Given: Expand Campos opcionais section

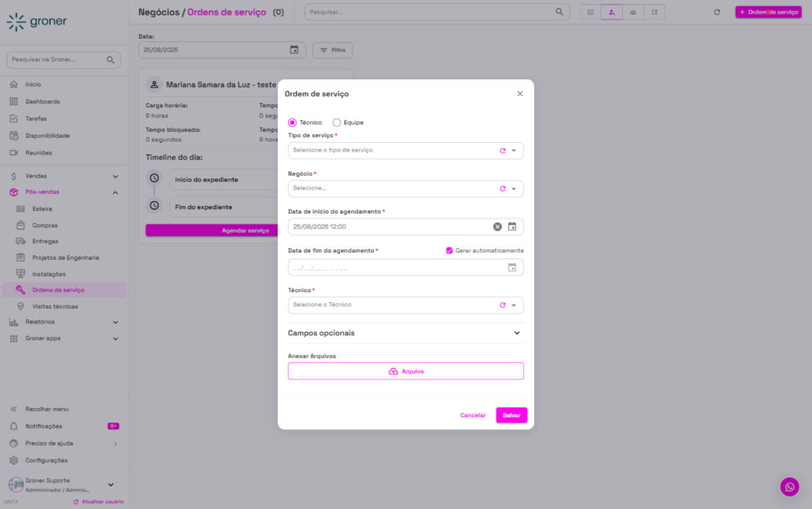Looking at the screenshot, I should click(x=406, y=333).
